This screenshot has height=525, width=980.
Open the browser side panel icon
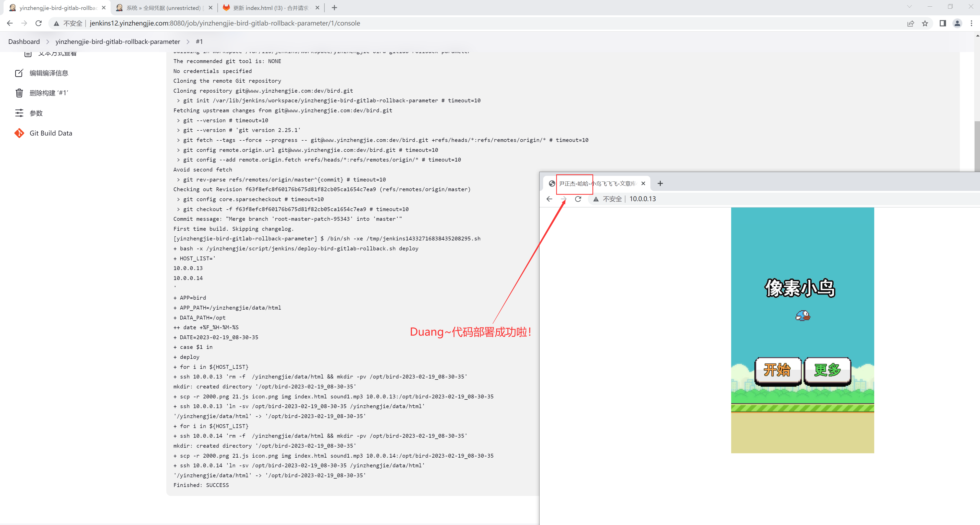click(942, 23)
